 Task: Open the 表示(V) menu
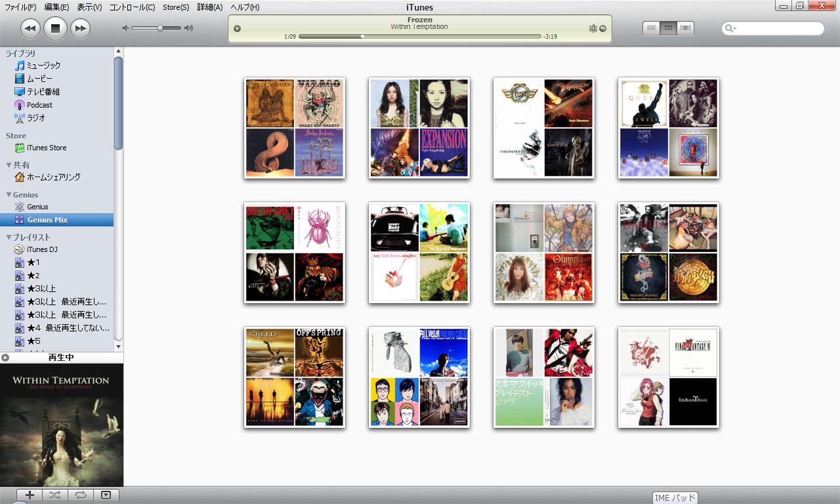89,7
